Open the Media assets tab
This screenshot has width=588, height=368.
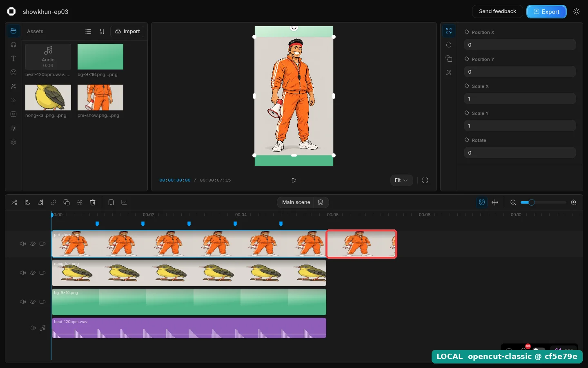[13, 31]
